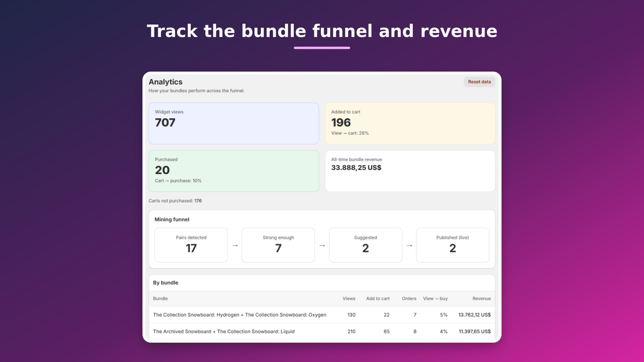Click the Bundle column header
Image resolution: width=644 pixels, height=362 pixels.
[x=160, y=299]
